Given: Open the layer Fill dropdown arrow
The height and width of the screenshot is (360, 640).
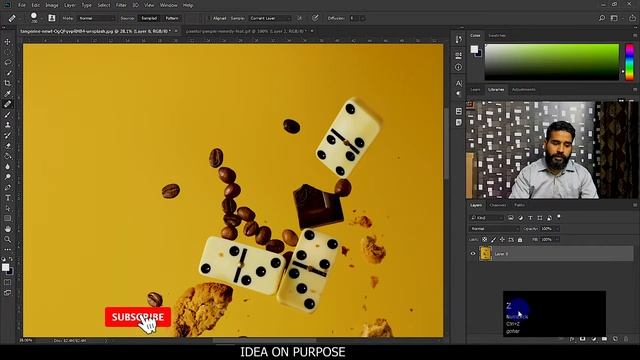Looking at the screenshot, I should pos(558,240).
